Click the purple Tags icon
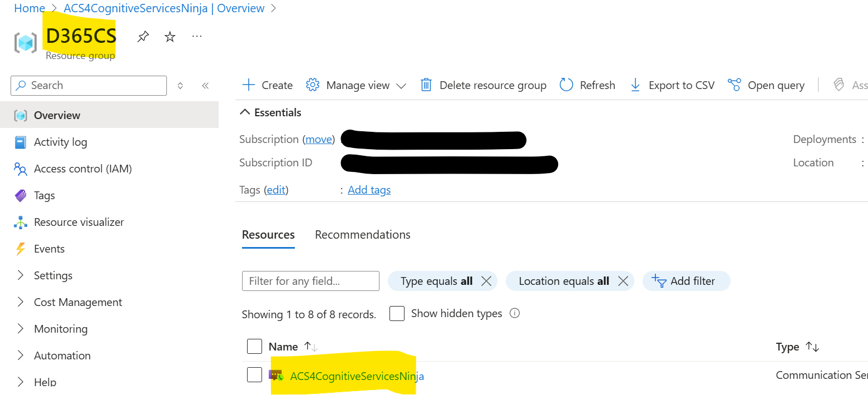 (x=21, y=196)
